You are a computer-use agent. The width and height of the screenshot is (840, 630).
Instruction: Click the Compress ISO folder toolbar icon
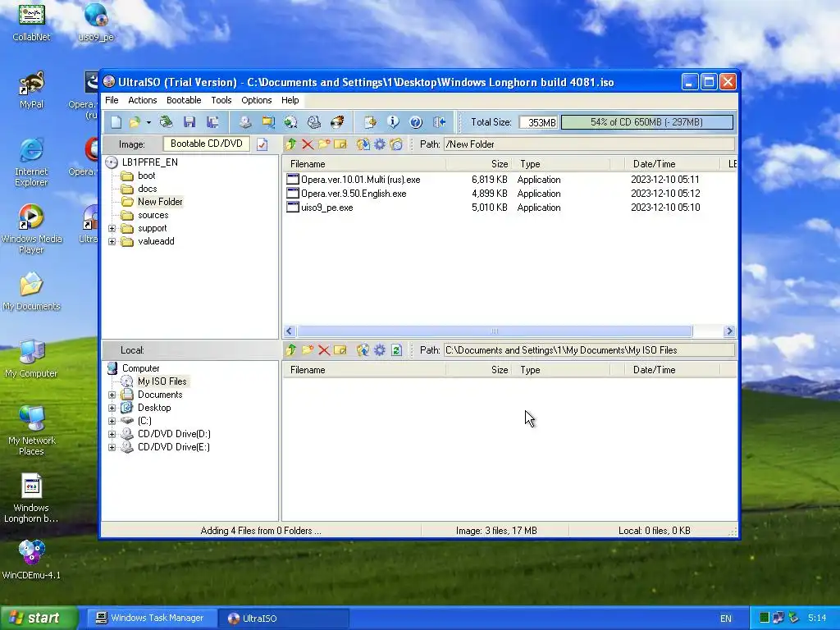(268, 122)
